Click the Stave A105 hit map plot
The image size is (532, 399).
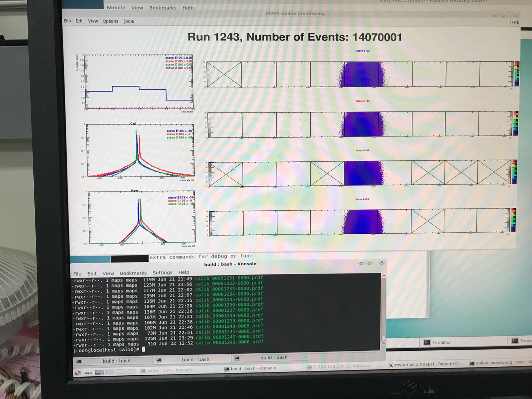(360, 222)
